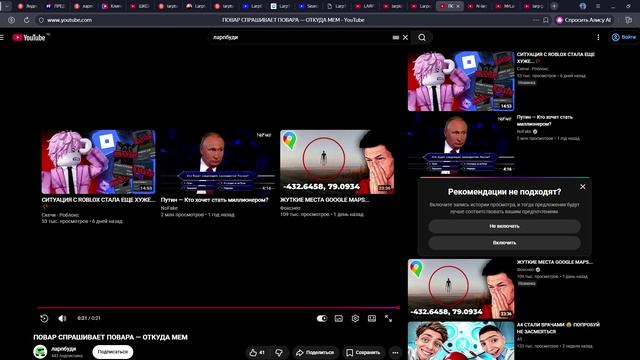
Task: Click the Поделиться share button
Action: point(315,352)
